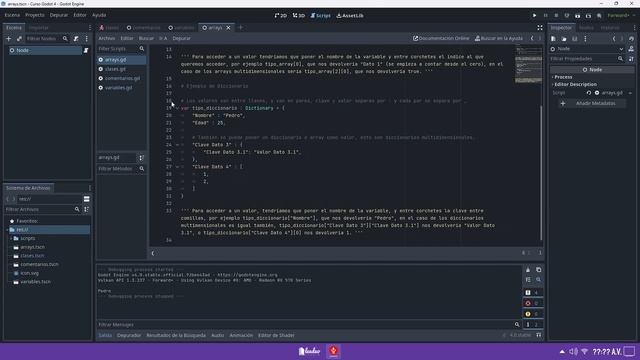Screen dimensions: 640x360
Task: Switch to the comentarios scene tab
Action: (143, 28)
